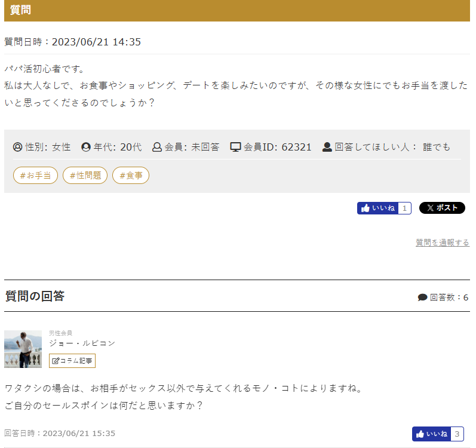Viewport: 476px width, 448px height.
Task: Click the gender icon next to 性別
Action: (x=17, y=147)
